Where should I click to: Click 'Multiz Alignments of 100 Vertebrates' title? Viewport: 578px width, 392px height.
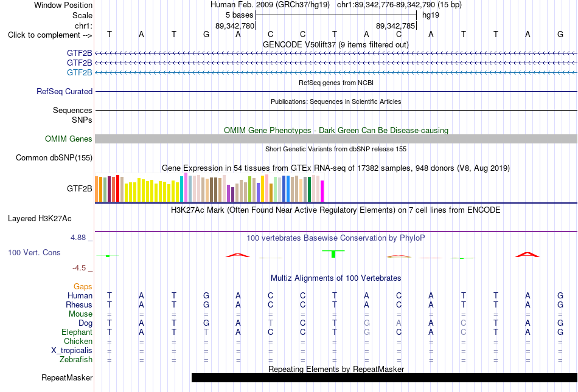click(336, 278)
